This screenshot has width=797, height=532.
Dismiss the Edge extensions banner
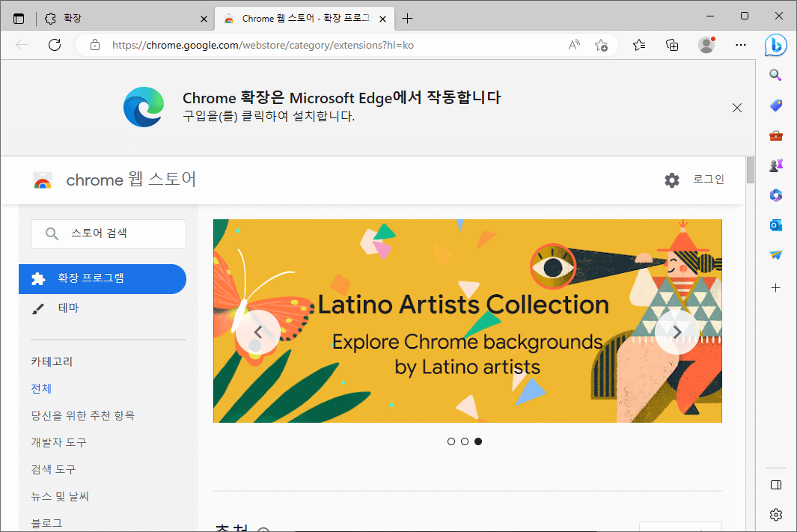click(737, 108)
